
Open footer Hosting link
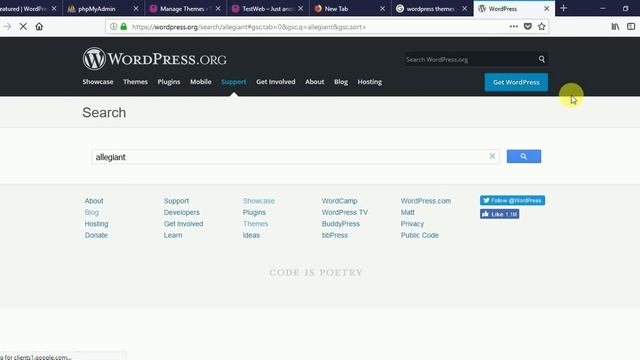pos(96,224)
